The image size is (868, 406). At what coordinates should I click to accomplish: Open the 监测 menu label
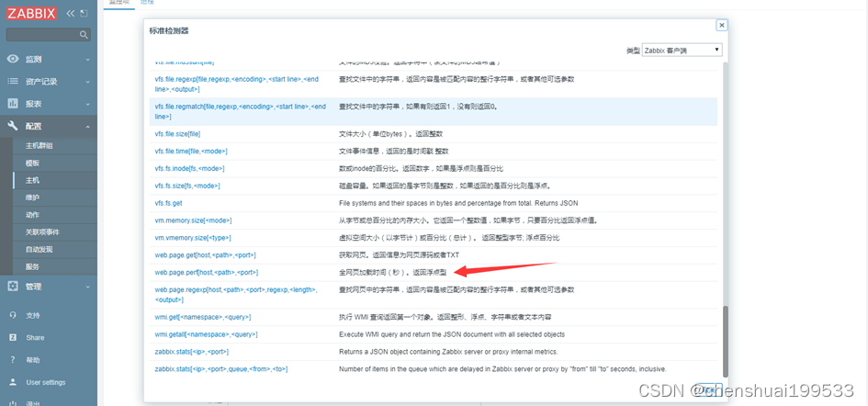[x=33, y=60]
